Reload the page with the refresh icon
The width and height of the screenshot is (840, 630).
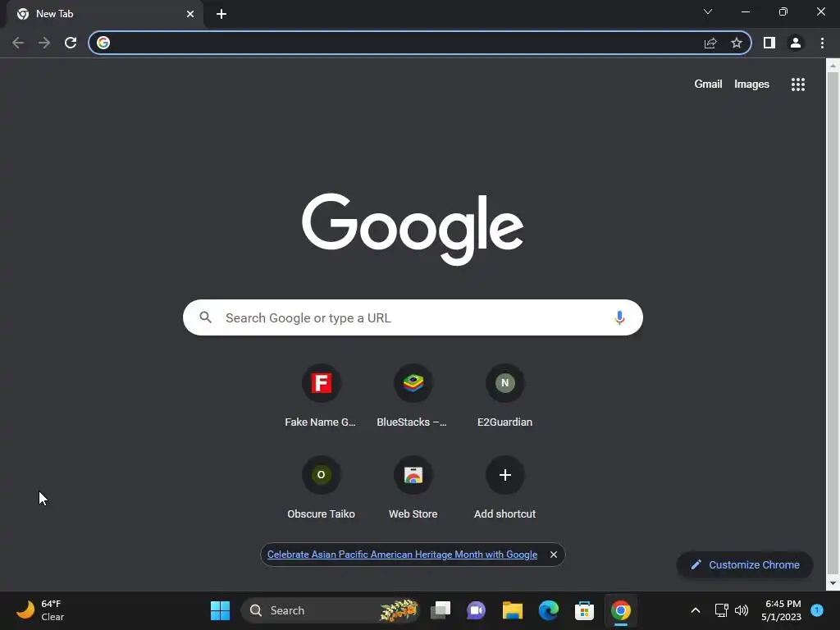[x=71, y=43]
